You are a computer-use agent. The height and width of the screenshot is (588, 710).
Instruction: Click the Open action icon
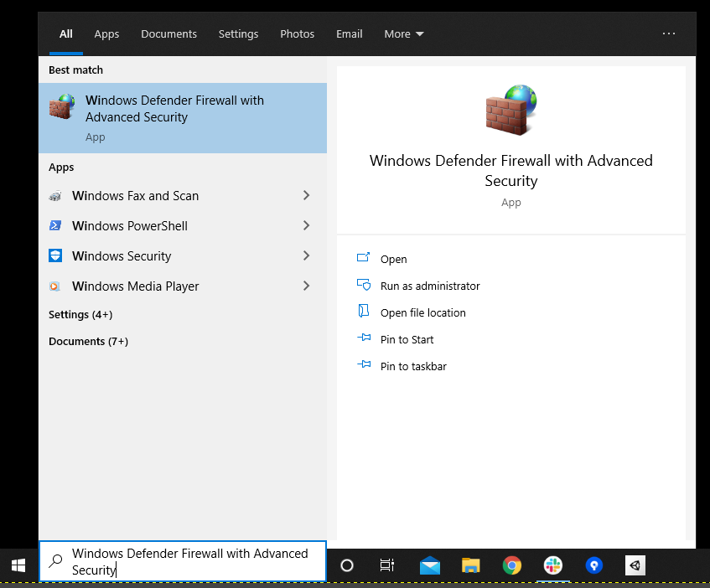click(363, 257)
